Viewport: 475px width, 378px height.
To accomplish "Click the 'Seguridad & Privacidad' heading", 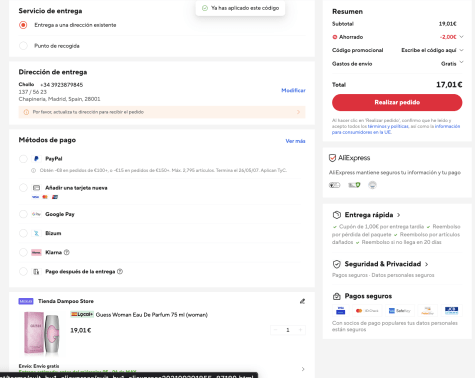I will click(x=383, y=264).
